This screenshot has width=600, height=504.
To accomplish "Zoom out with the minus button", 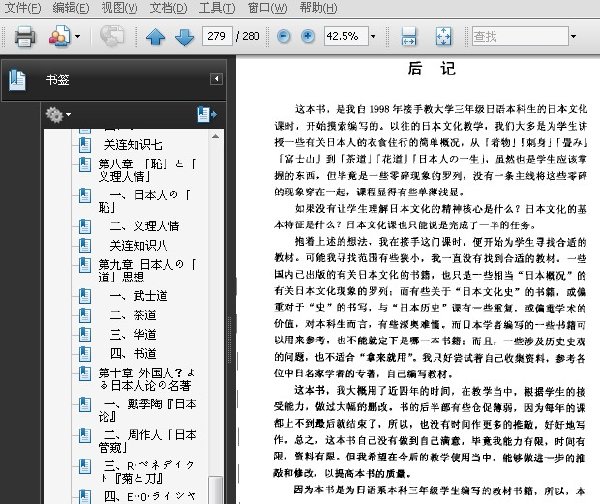I will [284, 36].
